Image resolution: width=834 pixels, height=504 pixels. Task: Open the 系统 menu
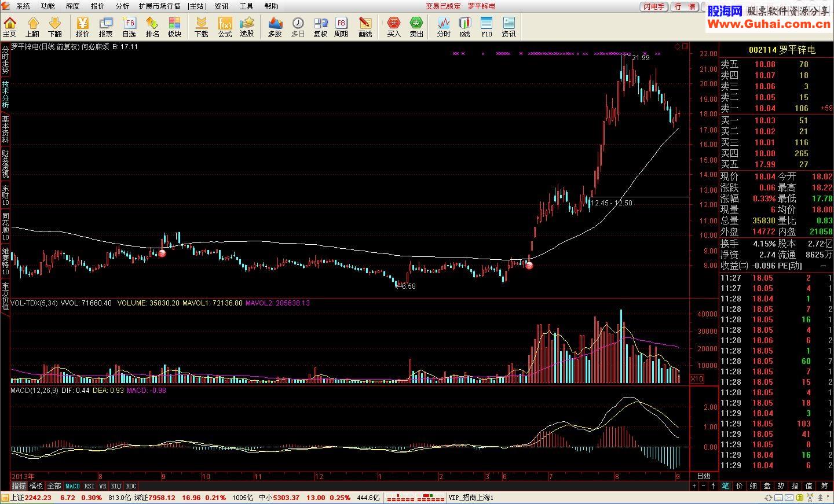coord(23,6)
